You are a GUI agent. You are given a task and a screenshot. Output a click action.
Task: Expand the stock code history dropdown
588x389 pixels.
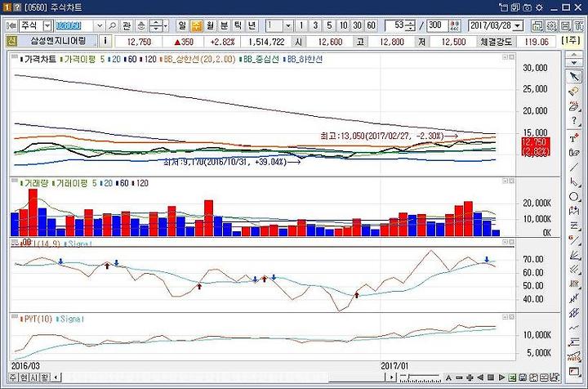point(100,25)
